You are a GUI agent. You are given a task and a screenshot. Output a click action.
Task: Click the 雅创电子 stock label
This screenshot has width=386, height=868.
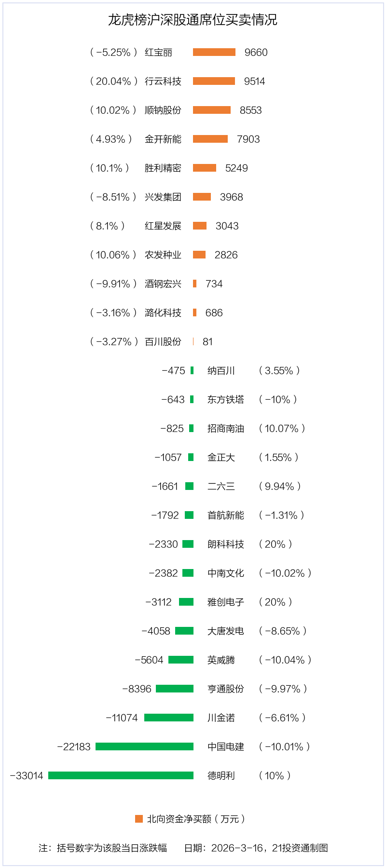pos(226,602)
